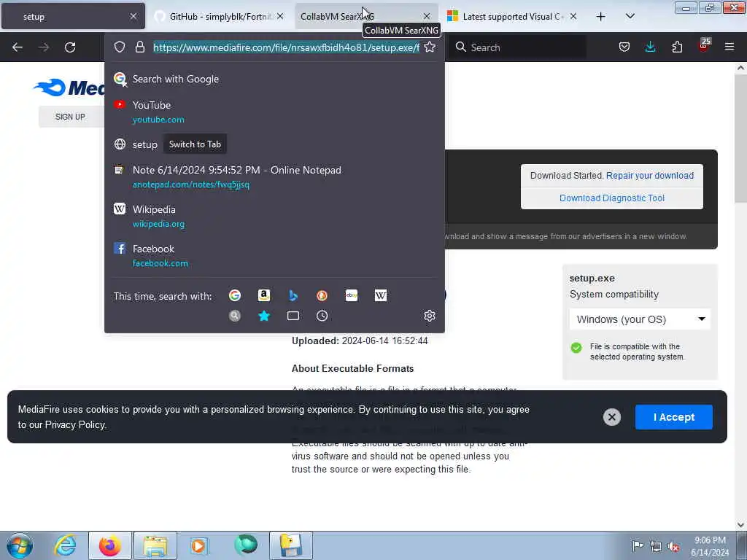Close the CollabVM SearXNG tab
The width and height of the screenshot is (747, 560).
click(426, 16)
